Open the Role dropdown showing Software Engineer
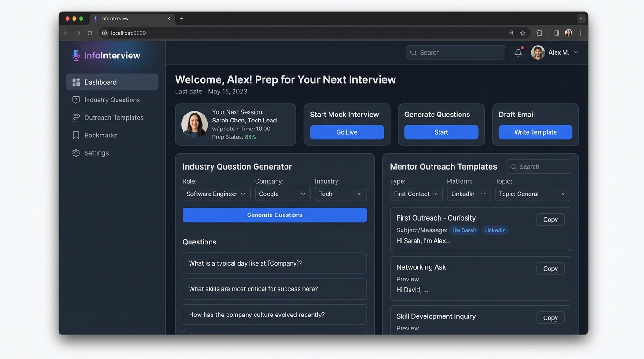Image resolution: width=644 pixels, height=359 pixels. (216, 194)
